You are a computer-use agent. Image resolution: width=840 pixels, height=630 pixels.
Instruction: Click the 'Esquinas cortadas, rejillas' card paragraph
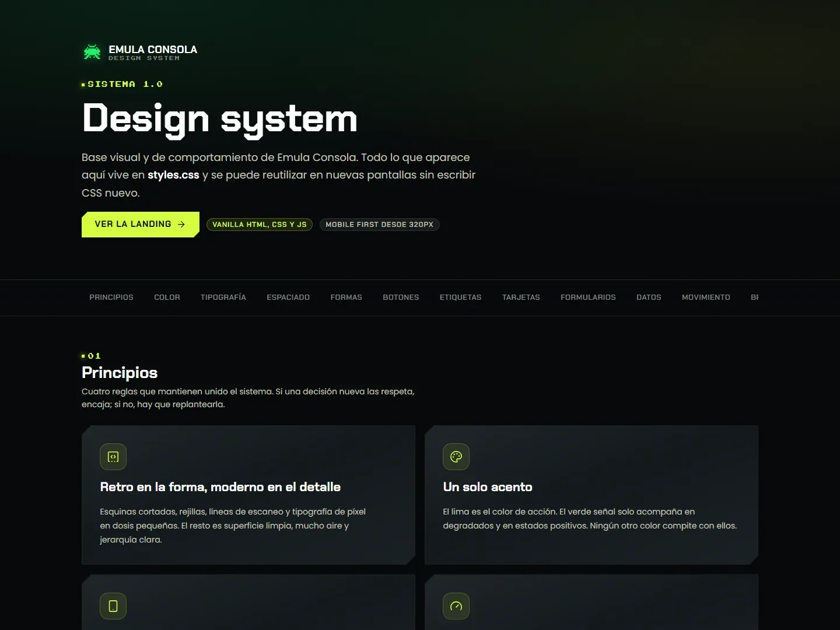[233, 526]
